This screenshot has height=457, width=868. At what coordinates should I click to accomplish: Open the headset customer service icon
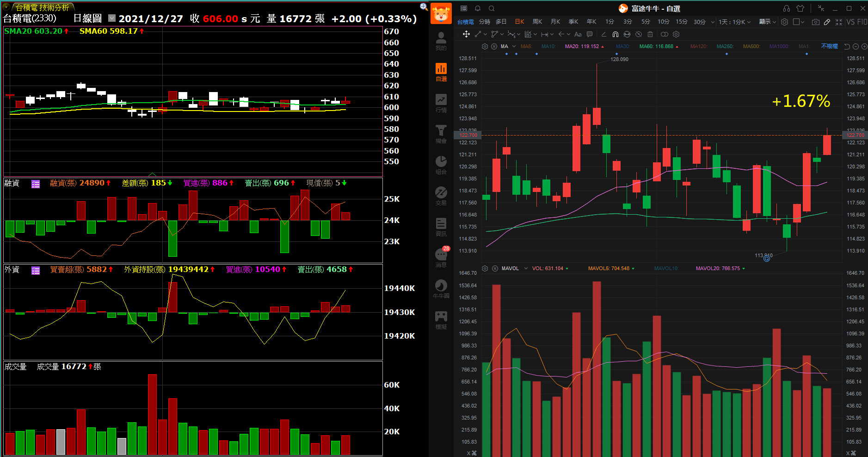pos(787,8)
